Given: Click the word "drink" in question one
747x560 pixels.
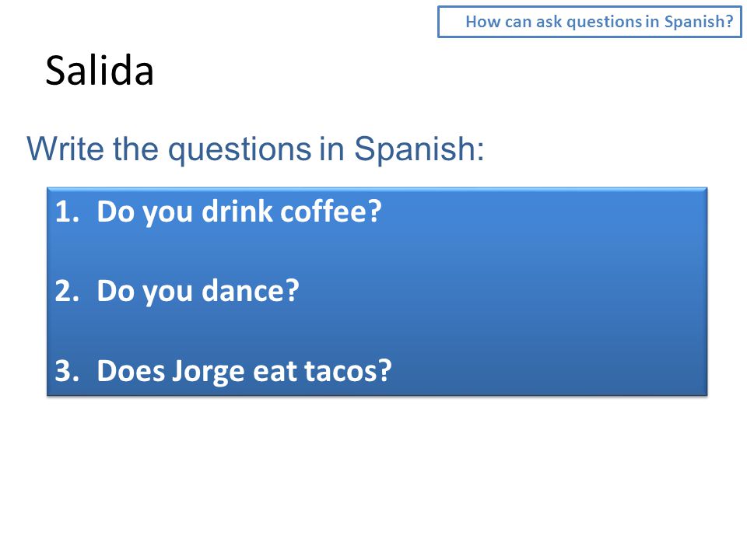Looking at the screenshot, I should coord(237,212).
